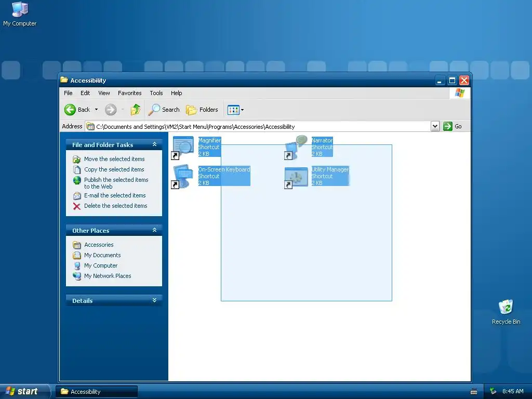Click the On-Screen Keyboard file name
Image resolution: width=532 pixels, height=399 pixels.
224,169
